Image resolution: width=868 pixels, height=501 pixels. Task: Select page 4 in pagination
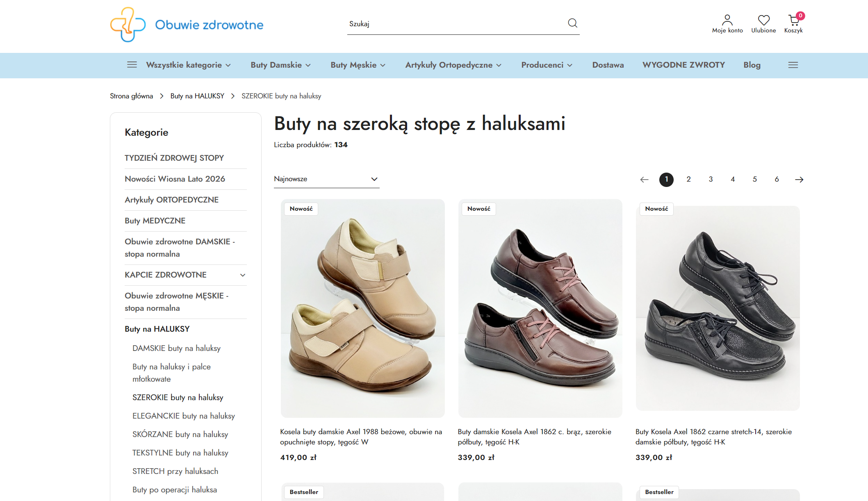point(733,180)
